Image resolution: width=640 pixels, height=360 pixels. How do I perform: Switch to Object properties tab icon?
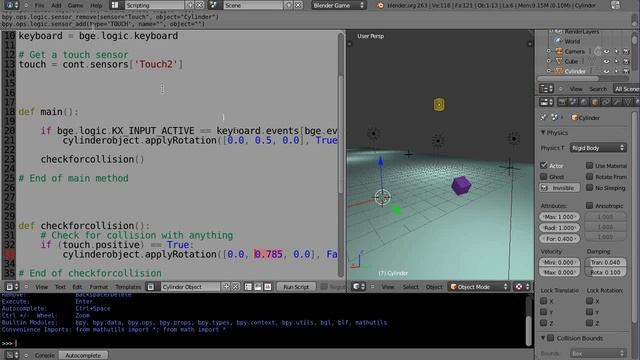coord(595,102)
